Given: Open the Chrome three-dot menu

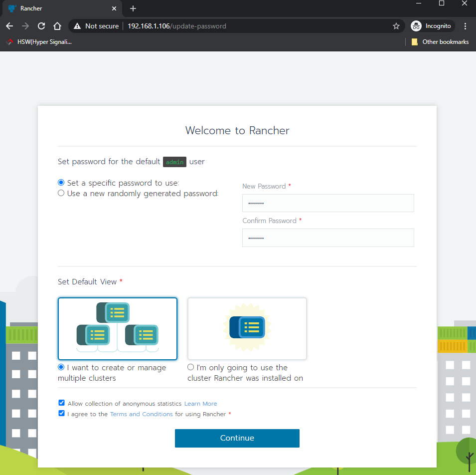Looking at the screenshot, I should tap(465, 26).
